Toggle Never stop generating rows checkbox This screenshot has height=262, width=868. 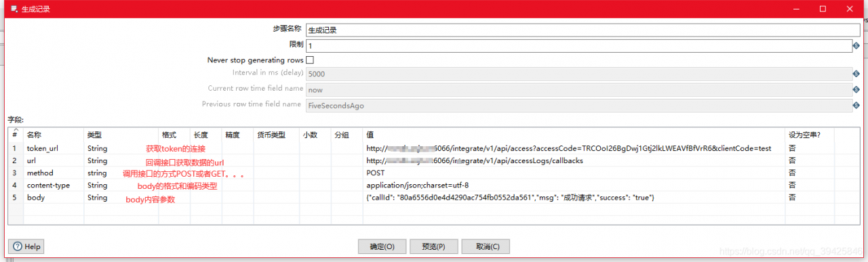[310, 60]
